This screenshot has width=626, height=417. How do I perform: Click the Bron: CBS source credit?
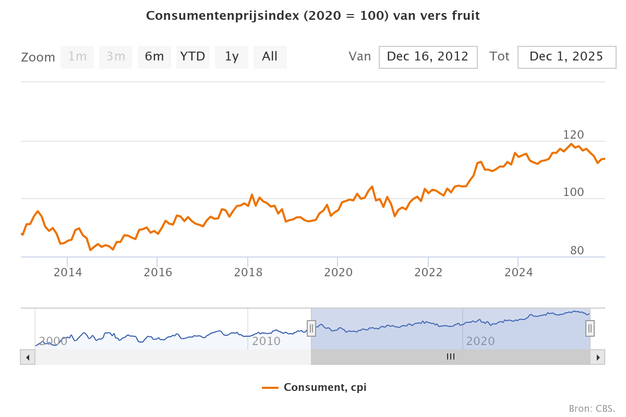click(x=592, y=408)
